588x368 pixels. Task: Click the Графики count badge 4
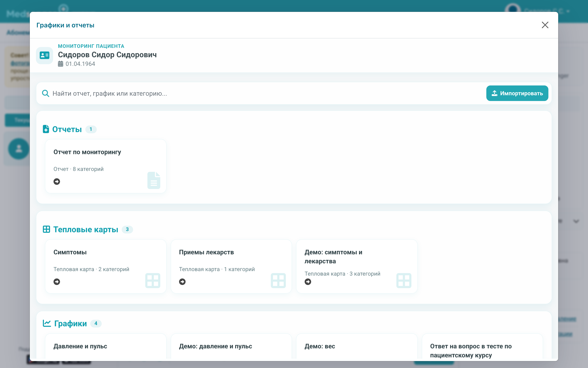tap(96, 323)
